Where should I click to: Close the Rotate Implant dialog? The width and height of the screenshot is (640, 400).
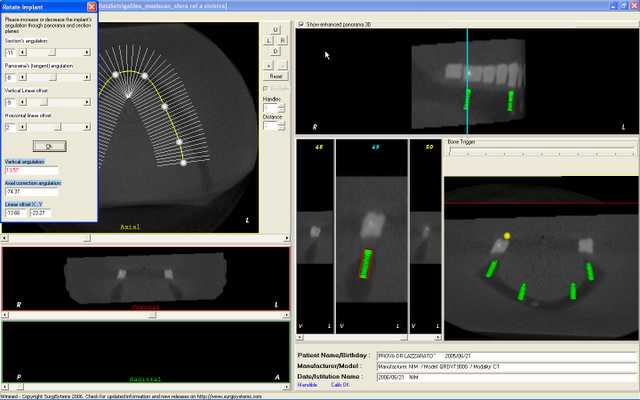[x=92, y=7]
